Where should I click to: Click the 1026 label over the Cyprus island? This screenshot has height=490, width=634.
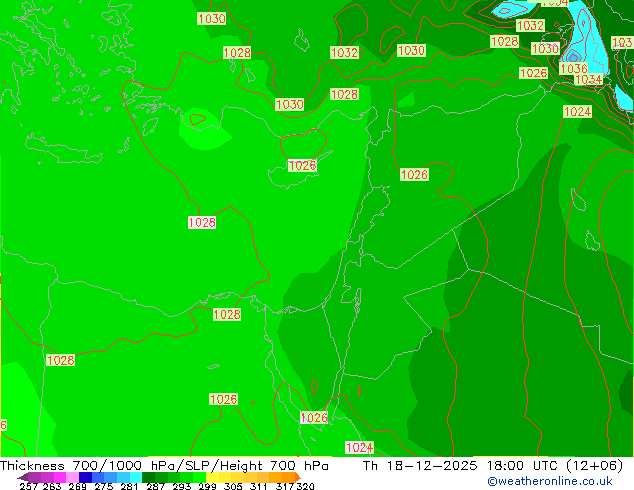click(x=302, y=165)
